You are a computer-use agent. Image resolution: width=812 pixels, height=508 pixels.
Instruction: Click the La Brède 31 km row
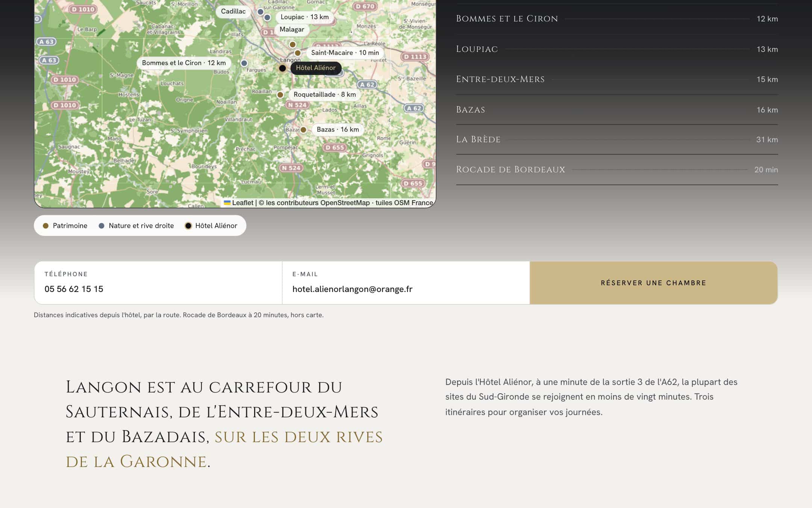(617, 140)
